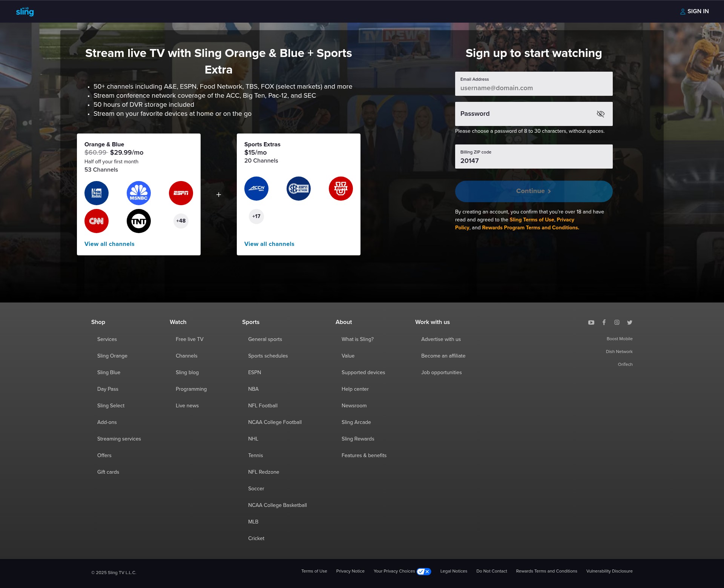Open the Sling Terms of Use link
The width and height of the screenshot is (724, 588).
pos(532,220)
